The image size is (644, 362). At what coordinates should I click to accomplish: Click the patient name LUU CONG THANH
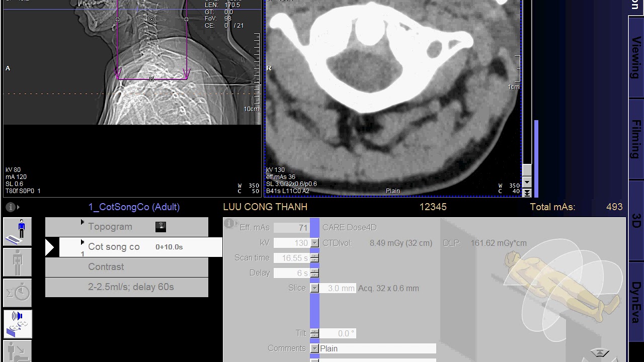tap(265, 207)
